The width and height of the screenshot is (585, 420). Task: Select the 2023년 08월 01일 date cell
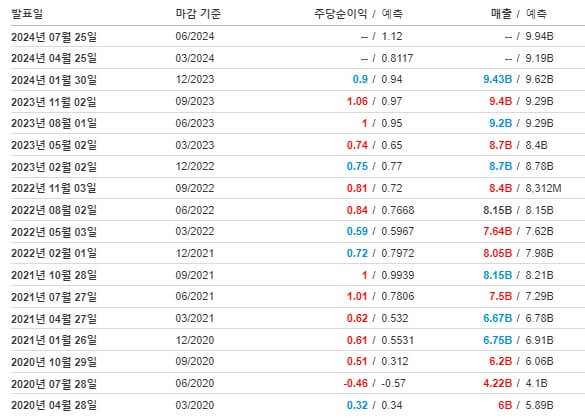point(54,123)
